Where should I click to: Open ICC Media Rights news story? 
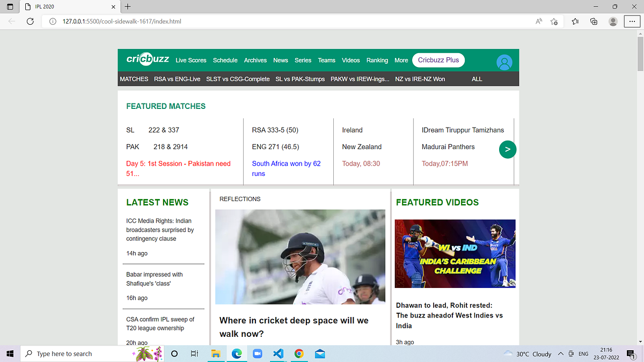pos(160,230)
